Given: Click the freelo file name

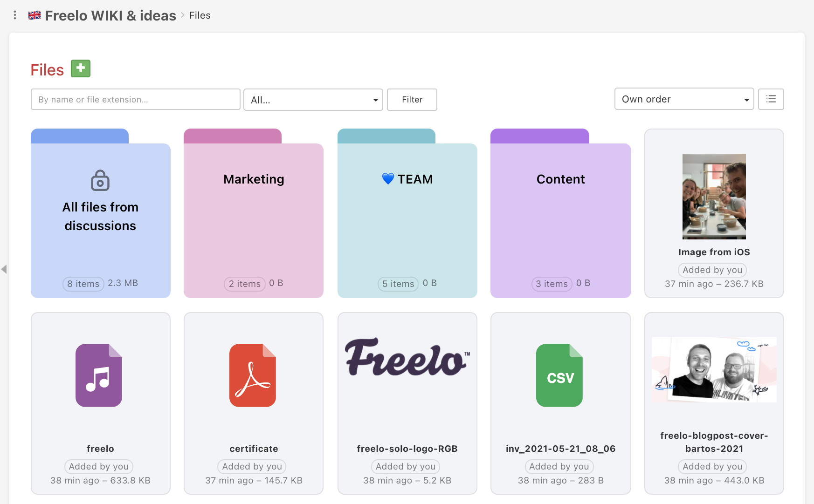Looking at the screenshot, I should pos(100,449).
